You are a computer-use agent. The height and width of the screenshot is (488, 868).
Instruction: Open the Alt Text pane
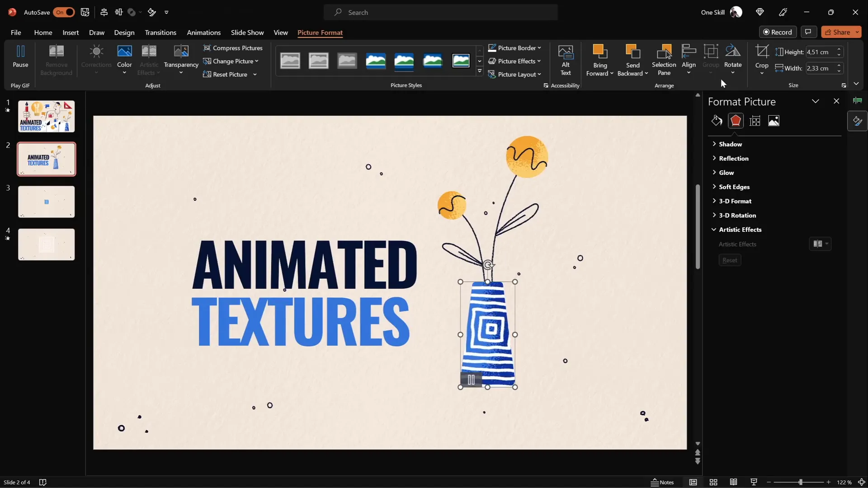pos(566,59)
